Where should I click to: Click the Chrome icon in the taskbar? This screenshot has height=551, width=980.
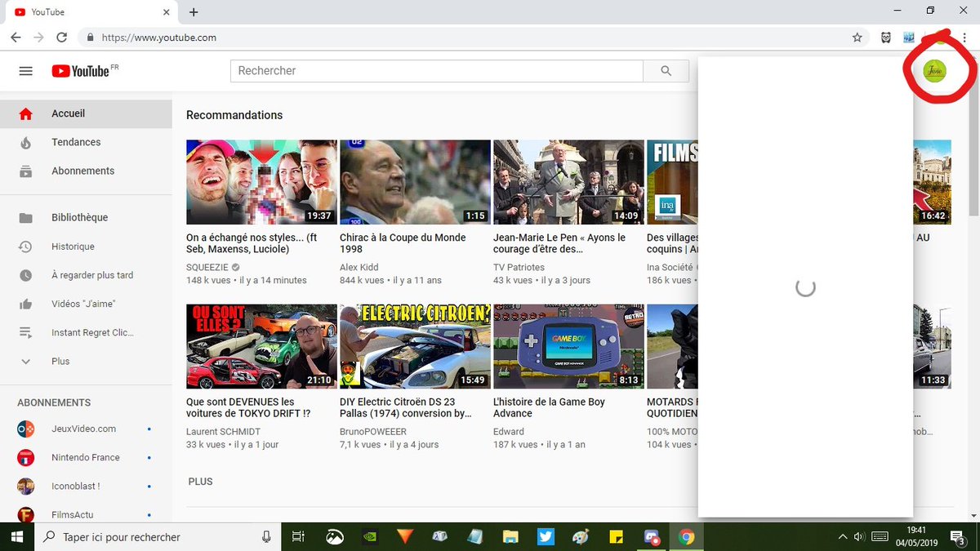[687, 536]
